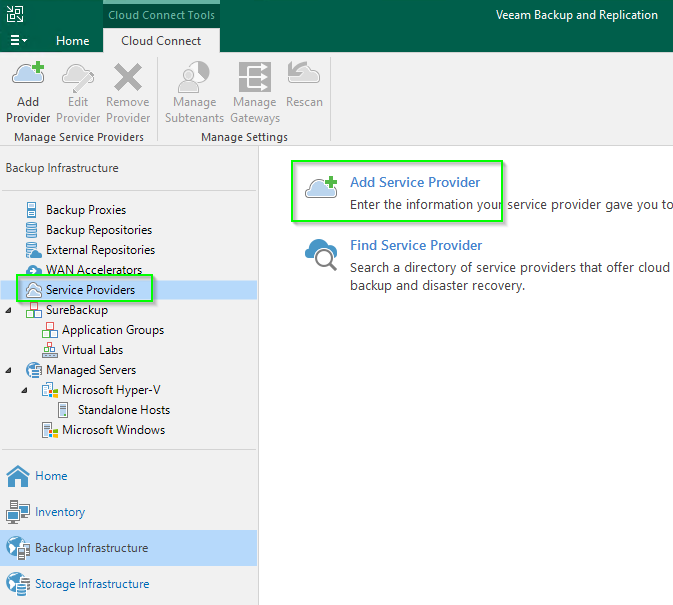Open Manage Subtenants from the ribbon
This screenshot has height=605, width=673.
(194, 92)
